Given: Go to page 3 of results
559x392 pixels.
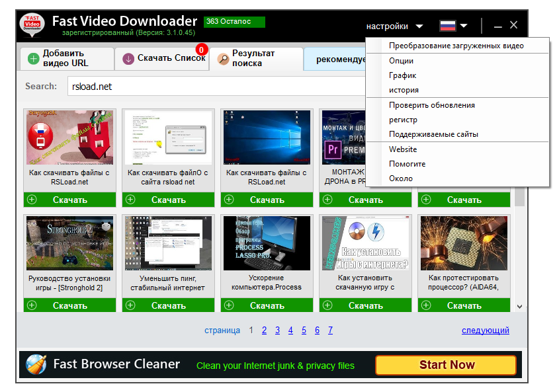Looking at the screenshot, I should (277, 331).
